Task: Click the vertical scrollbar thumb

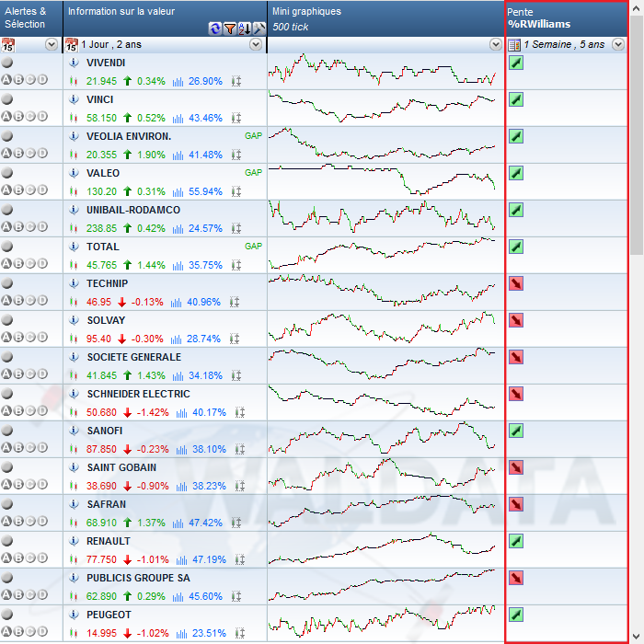Action: point(637,135)
